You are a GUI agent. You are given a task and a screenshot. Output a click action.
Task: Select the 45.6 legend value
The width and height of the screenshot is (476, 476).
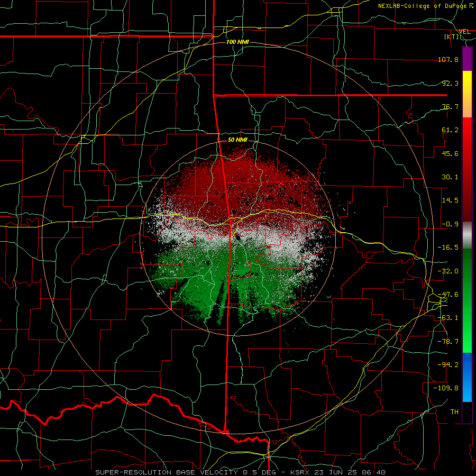coord(450,153)
